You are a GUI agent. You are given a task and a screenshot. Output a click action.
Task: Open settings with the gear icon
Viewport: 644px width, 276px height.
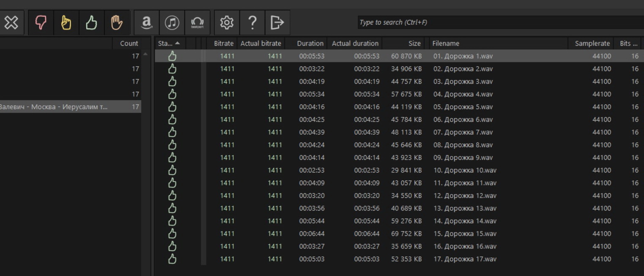227,22
